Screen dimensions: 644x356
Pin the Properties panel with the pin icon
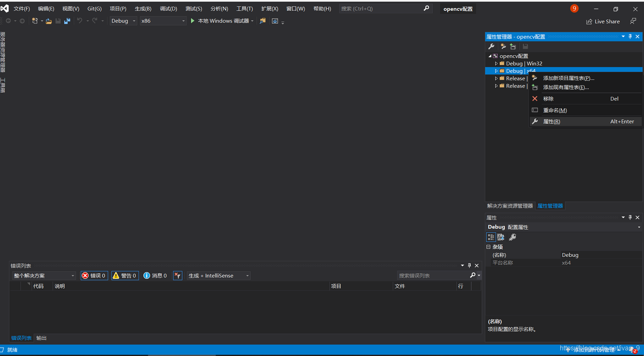(x=630, y=217)
